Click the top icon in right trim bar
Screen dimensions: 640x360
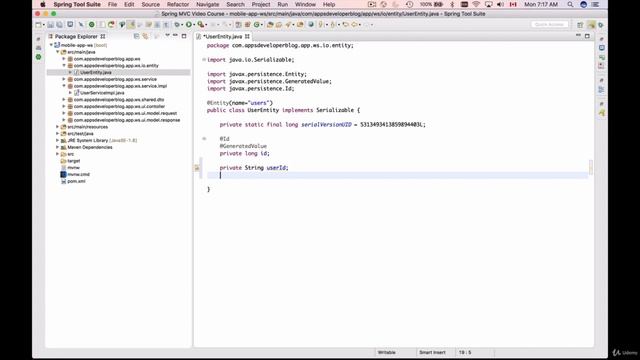click(x=602, y=39)
